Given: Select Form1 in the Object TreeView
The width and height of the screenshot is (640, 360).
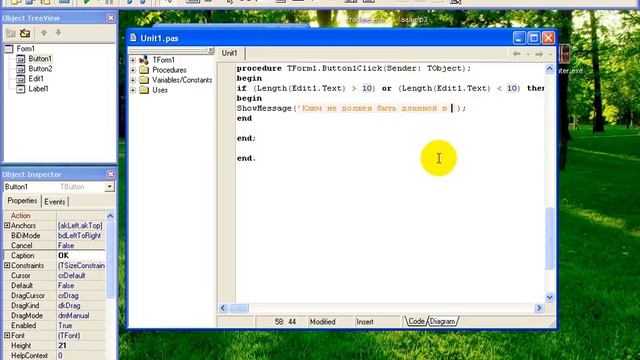Looking at the screenshot, I should [x=25, y=49].
